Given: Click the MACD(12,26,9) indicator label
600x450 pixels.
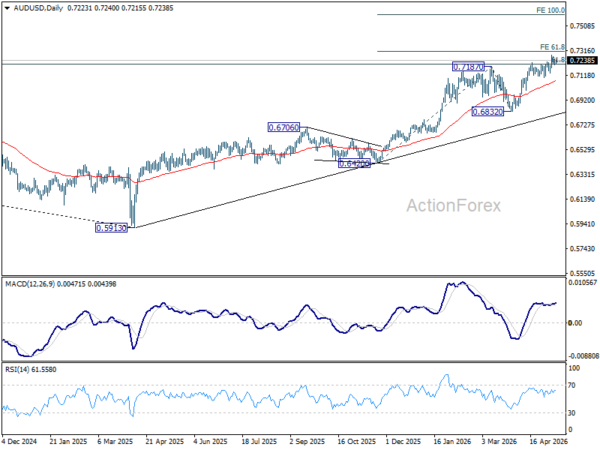Looking at the screenshot, I should [x=30, y=284].
